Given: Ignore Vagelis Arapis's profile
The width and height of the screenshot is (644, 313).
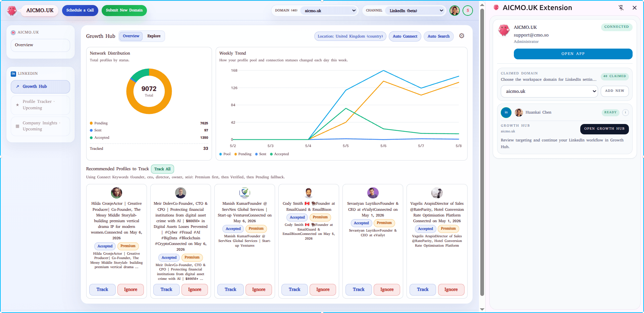Looking at the screenshot, I should (x=451, y=290).
